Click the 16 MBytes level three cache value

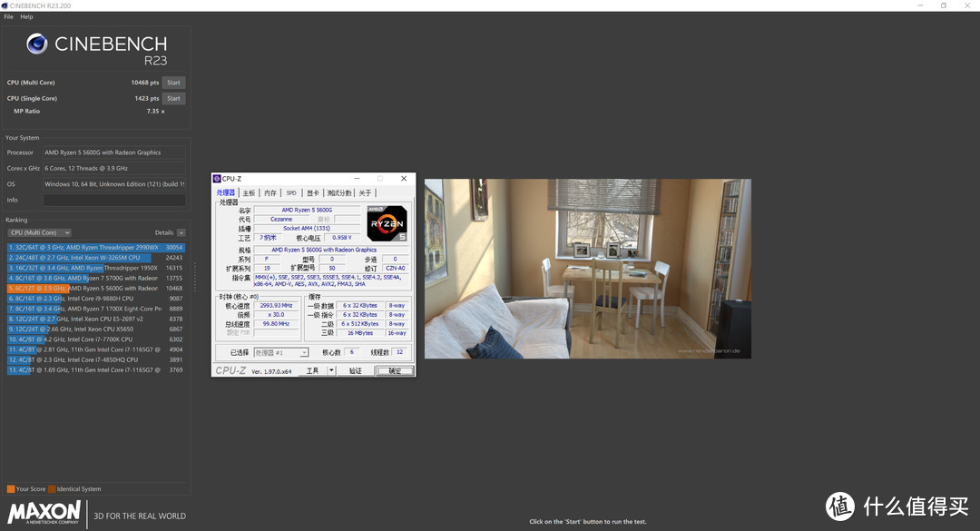(x=360, y=333)
